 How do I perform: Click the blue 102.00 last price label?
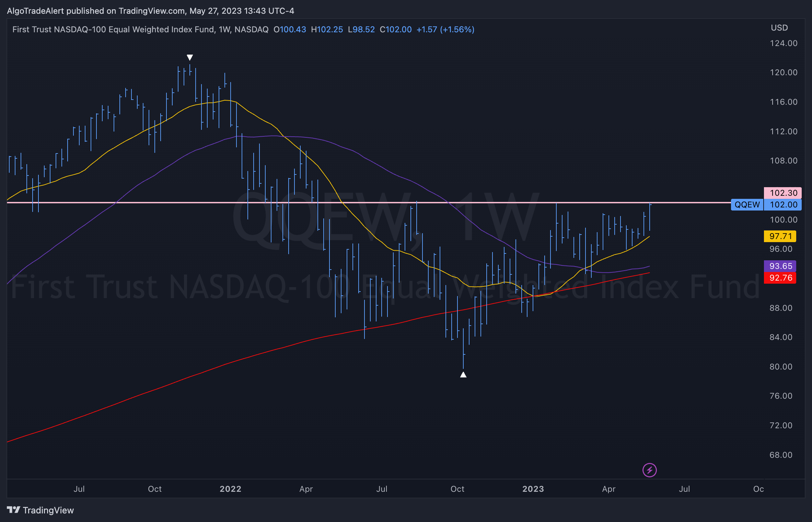783,205
